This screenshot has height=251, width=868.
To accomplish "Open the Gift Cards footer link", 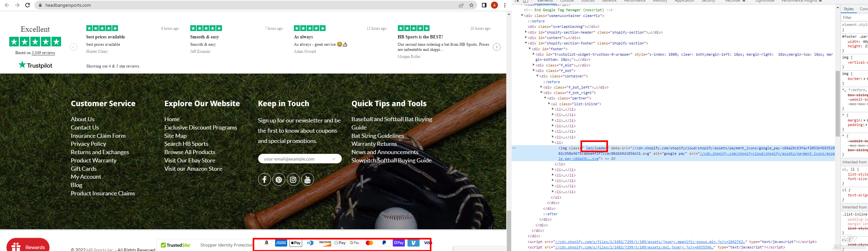I will (83, 169).
